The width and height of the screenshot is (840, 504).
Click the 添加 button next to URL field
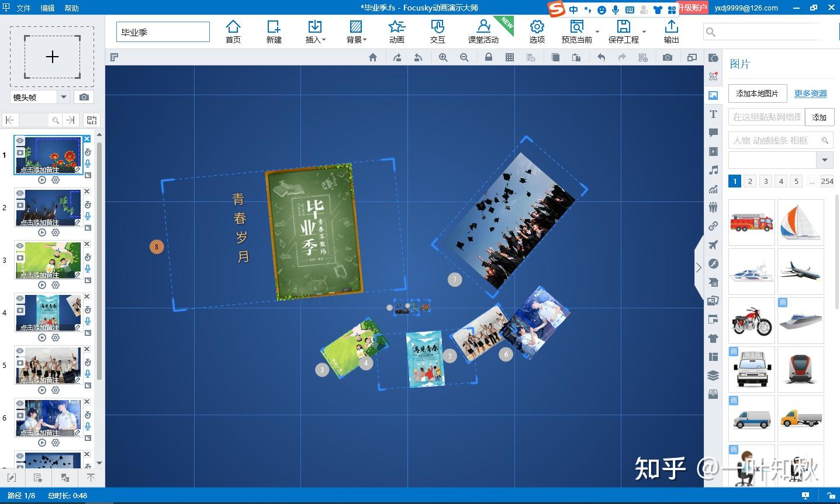pos(819,117)
